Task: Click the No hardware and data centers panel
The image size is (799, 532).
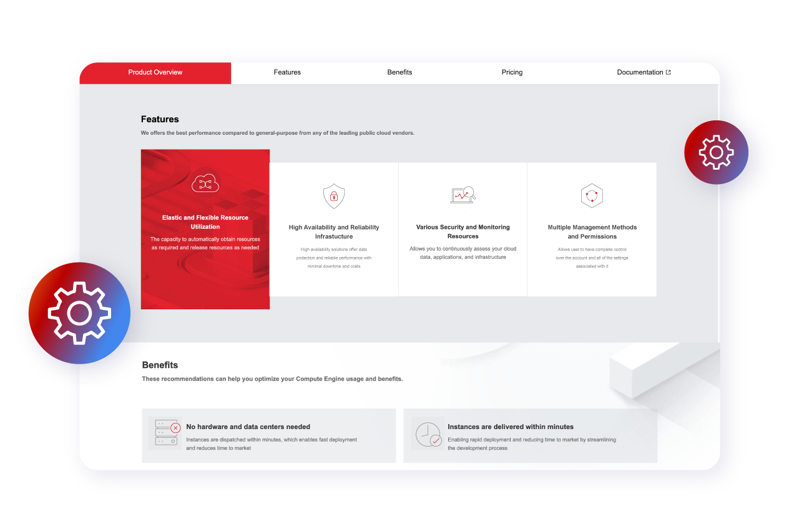Action: [x=268, y=436]
